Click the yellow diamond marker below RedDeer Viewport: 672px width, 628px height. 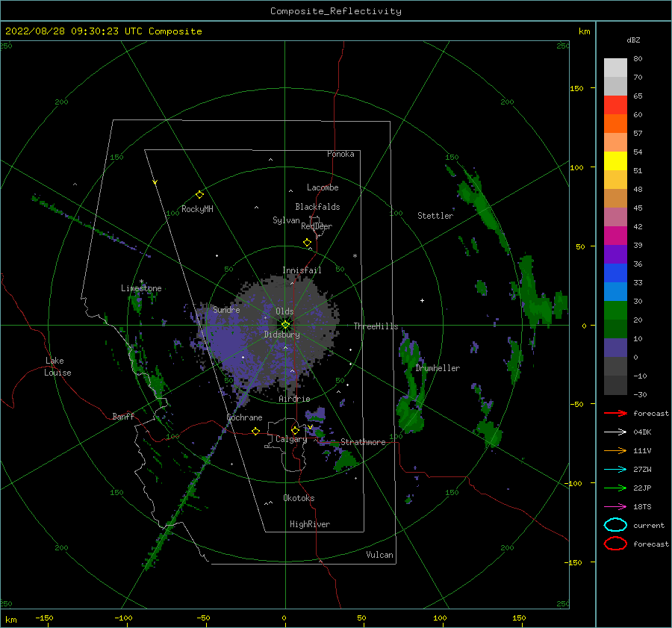pos(308,243)
